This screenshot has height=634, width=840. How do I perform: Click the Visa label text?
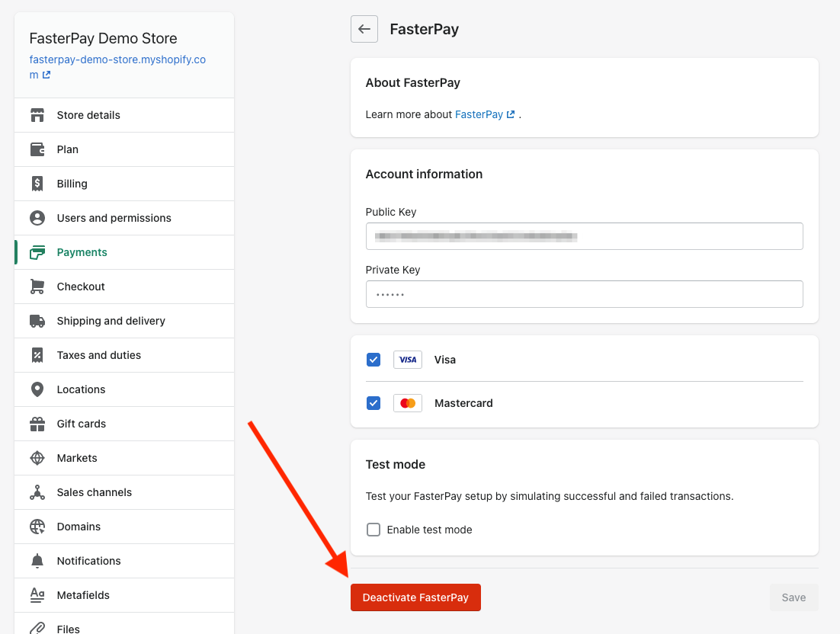445,360
